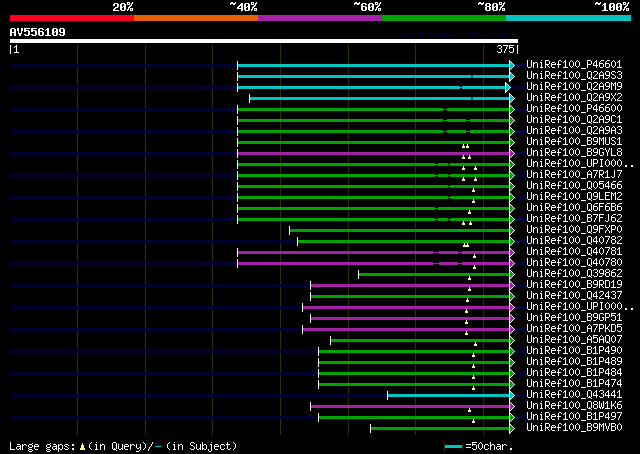The width and height of the screenshot is (640, 454).
Task: Select the UniRef100_B9MUS1 label
Action: point(574,142)
